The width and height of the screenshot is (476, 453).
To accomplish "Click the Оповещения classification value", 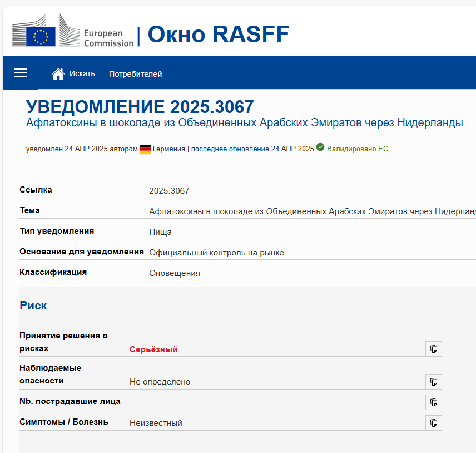I will coord(175,273).
